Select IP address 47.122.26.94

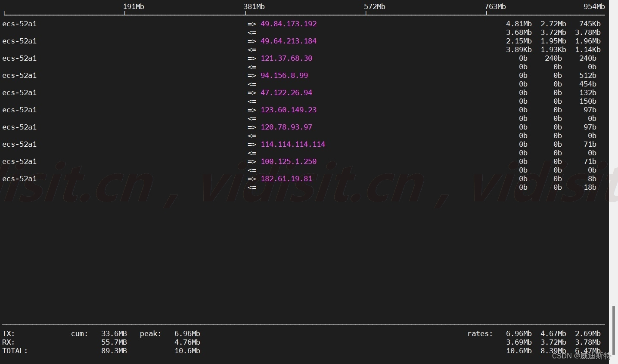(x=286, y=93)
